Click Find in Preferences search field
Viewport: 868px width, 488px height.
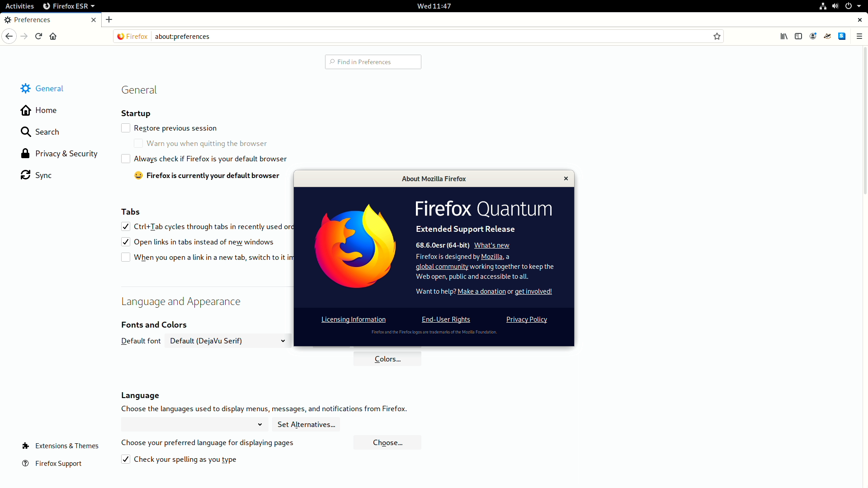(x=373, y=62)
